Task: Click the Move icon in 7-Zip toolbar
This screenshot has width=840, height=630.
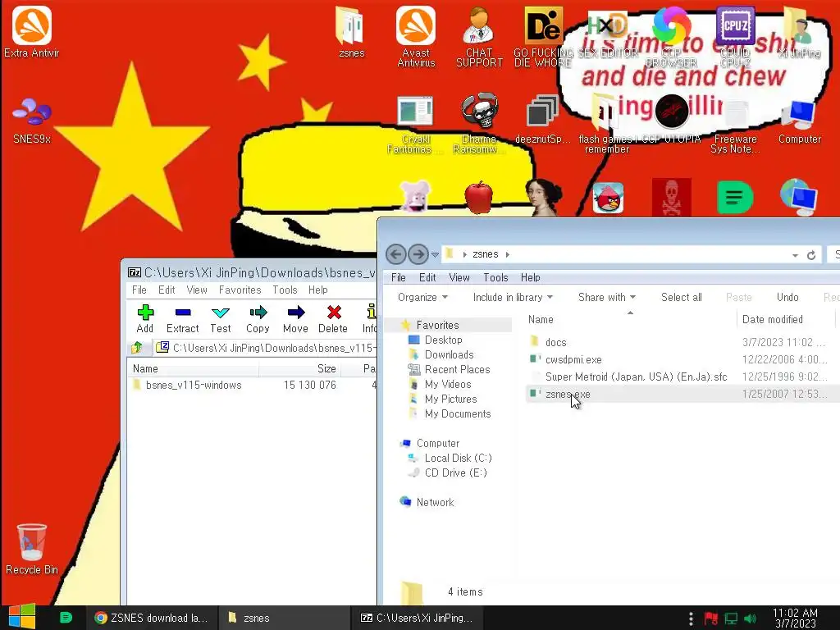Action: tap(295, 319)
